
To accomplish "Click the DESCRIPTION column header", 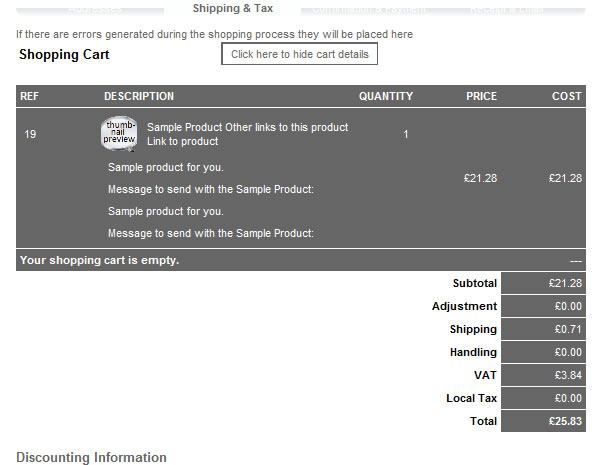I will pyautogui.click(x=139, y=96).
